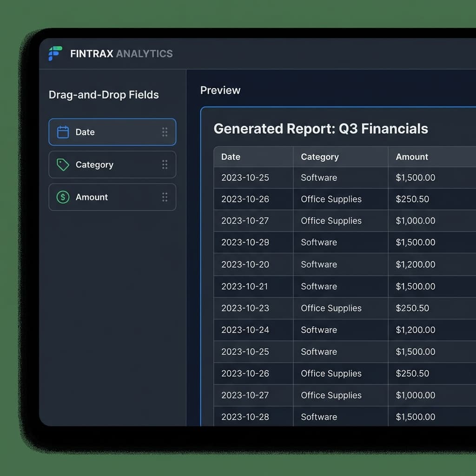The width and height of the screenshot is (476, 476).
Task: Select the Amount field card
Action: tap(112, 197)
